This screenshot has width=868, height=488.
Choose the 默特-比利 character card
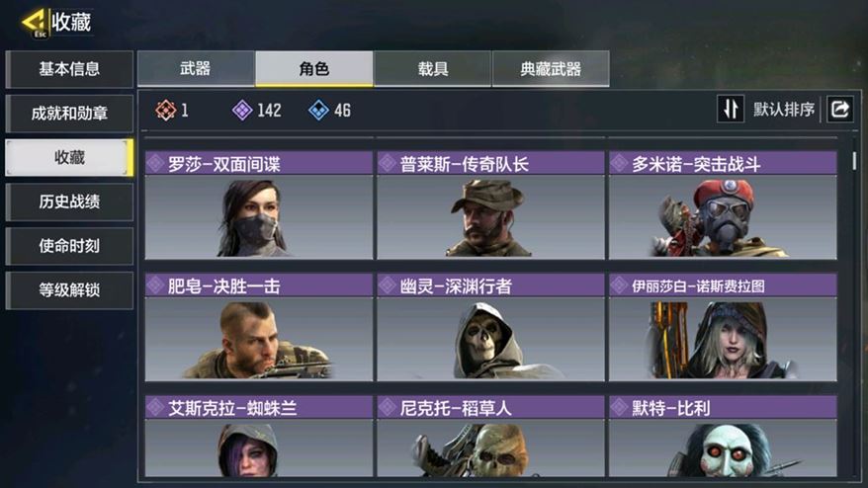723,436
